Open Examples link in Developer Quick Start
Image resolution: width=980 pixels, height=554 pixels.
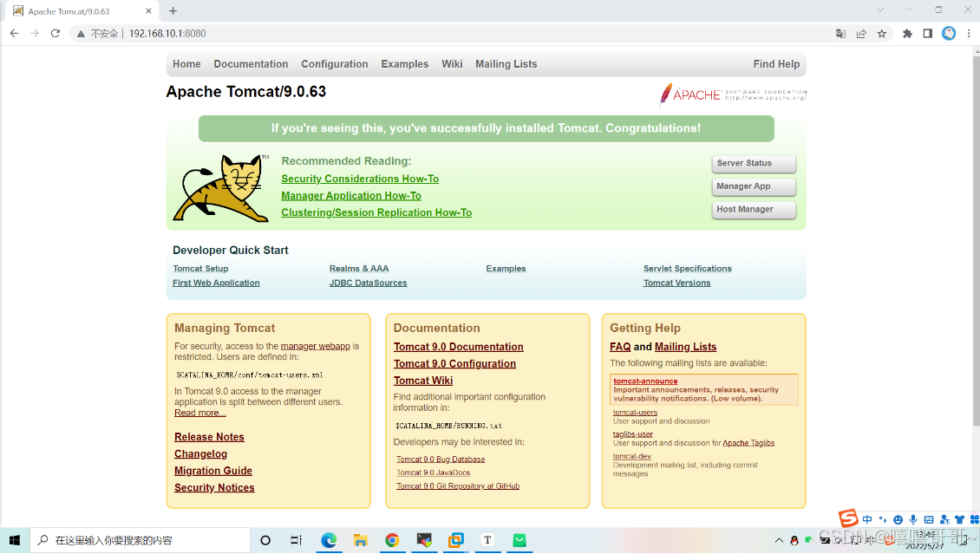(506, 269)
